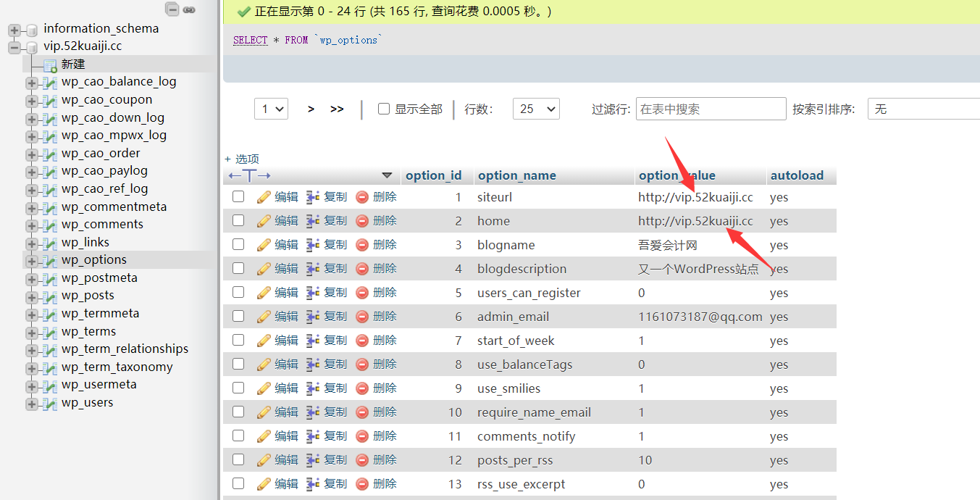The image size is (980, 500).
Task: Click the link chain icon atop navigation panel
Action: tap(189, 9)
